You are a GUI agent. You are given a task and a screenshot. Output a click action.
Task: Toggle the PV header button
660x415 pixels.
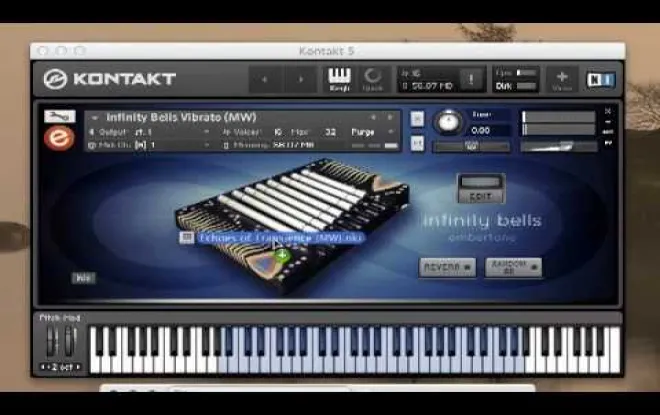(608, 143)
